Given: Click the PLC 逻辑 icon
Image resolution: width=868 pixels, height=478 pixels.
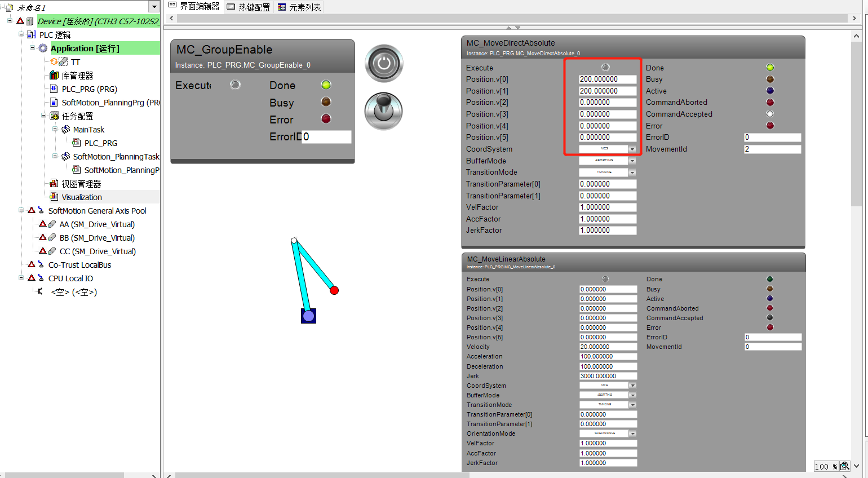Looking at the screenshot, I should [32, 35].
